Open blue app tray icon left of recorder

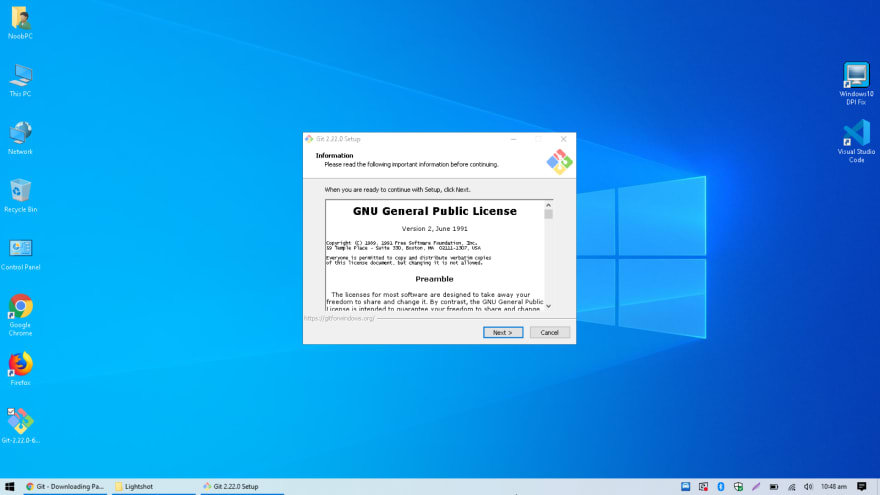(x=685, y=487)
